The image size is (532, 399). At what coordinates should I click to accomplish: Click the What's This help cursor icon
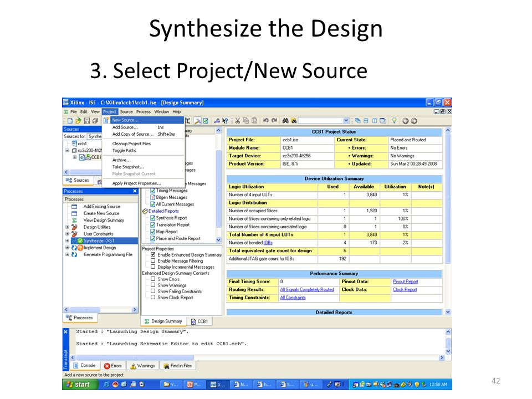tap(225, 121)
